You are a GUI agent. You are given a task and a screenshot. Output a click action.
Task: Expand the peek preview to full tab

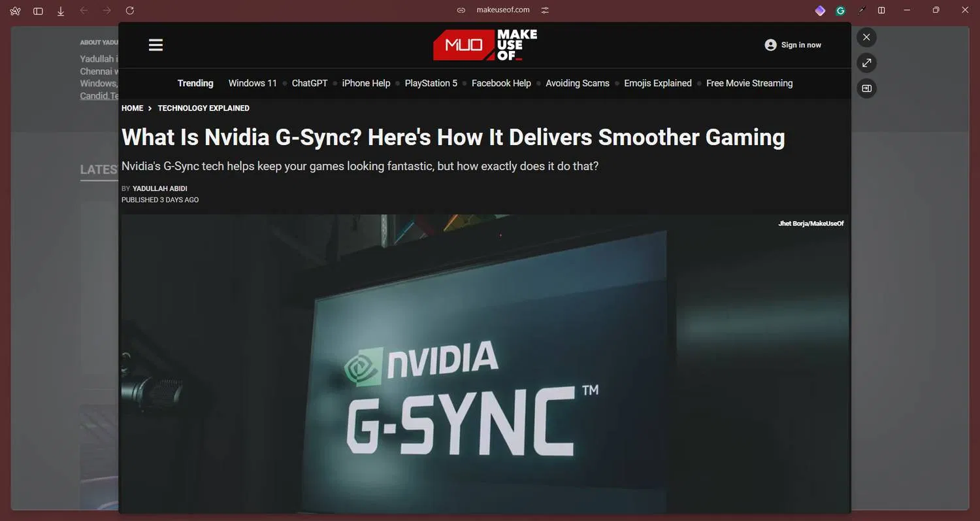(866, 63)
